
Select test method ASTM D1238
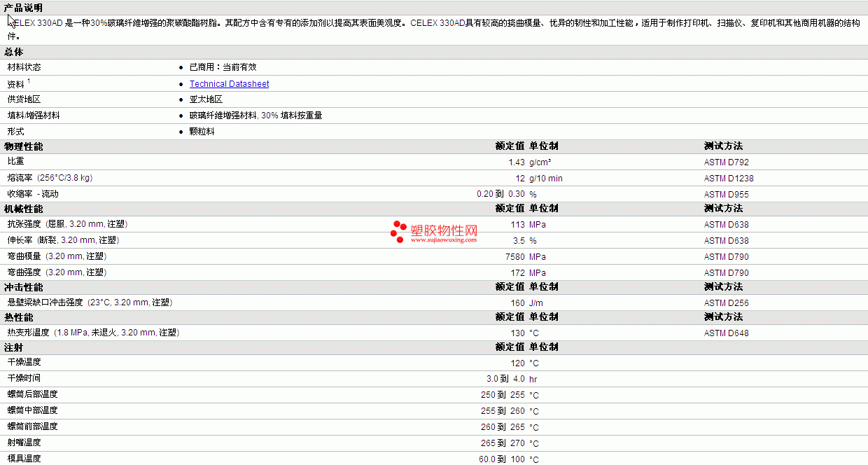[x=729, y=179]
